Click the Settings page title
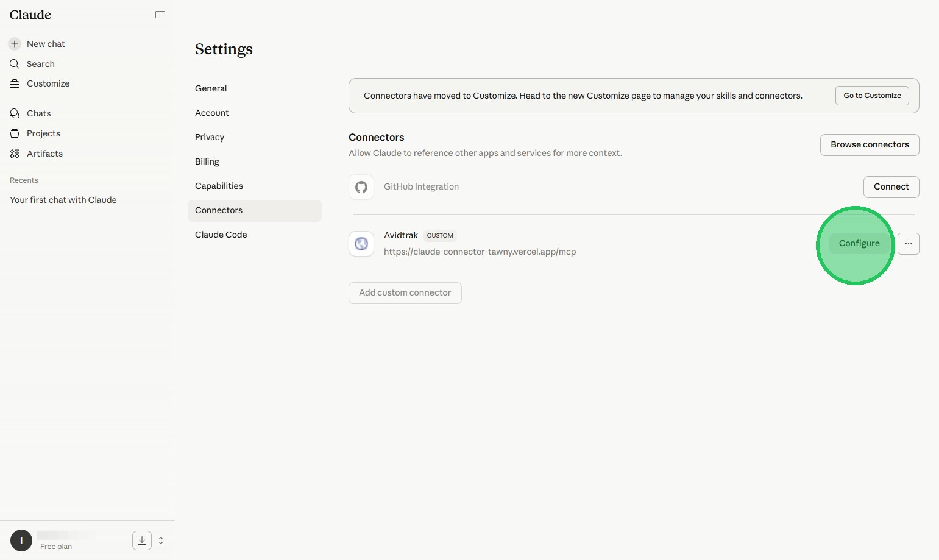Image resolution: width=939 pixels, height=560 pixels. pyautogui.click(x=224, y=49)
